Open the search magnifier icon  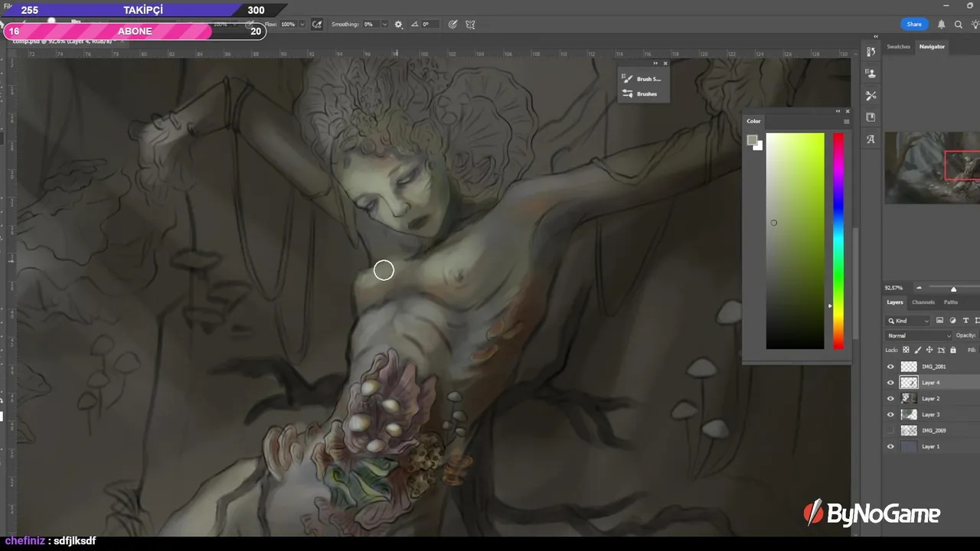pos(958,24)
